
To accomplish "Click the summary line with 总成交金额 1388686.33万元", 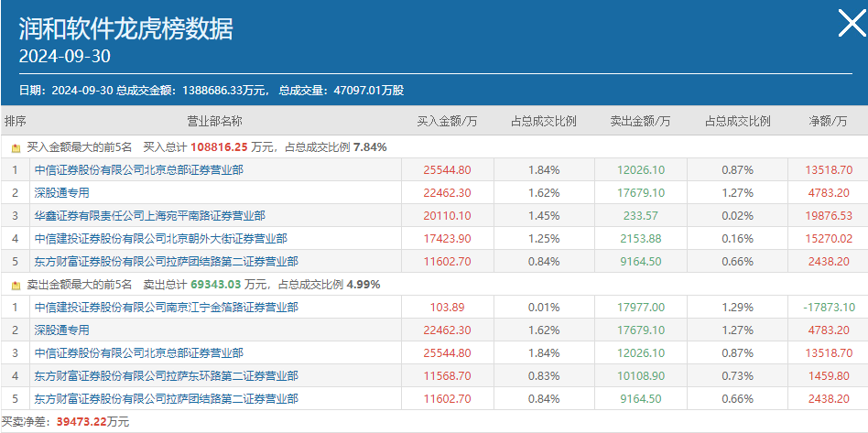I will click(211, 90).
